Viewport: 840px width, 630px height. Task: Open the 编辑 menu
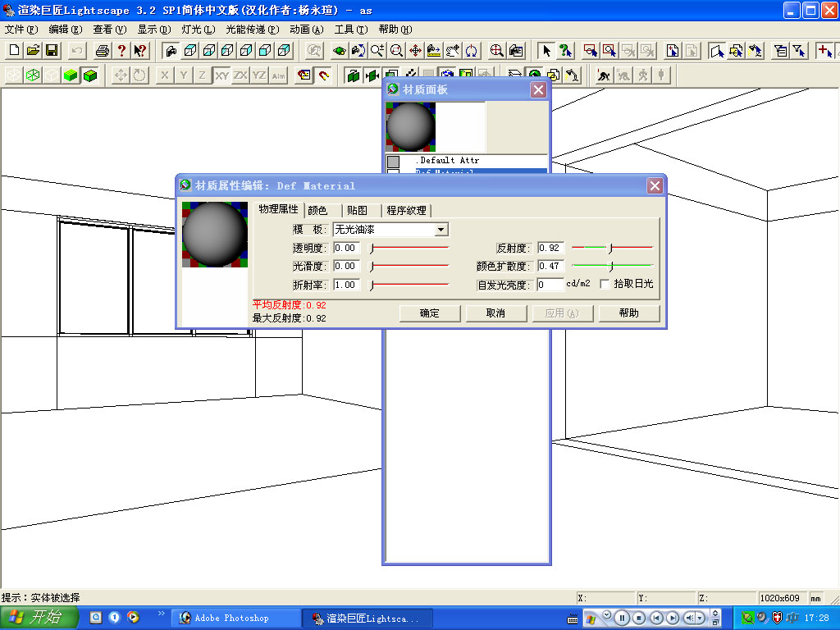point(66,30)
